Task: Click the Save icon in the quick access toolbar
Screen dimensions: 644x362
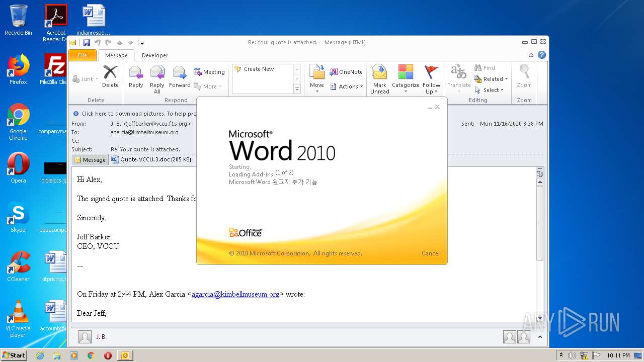Action: pyautogui.click(x=87, y=43)
